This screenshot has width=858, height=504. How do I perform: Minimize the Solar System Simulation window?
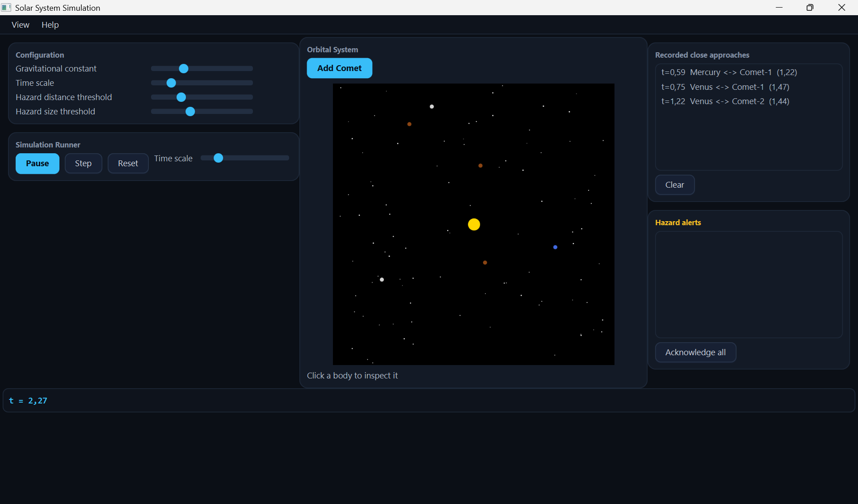point(779,8)
